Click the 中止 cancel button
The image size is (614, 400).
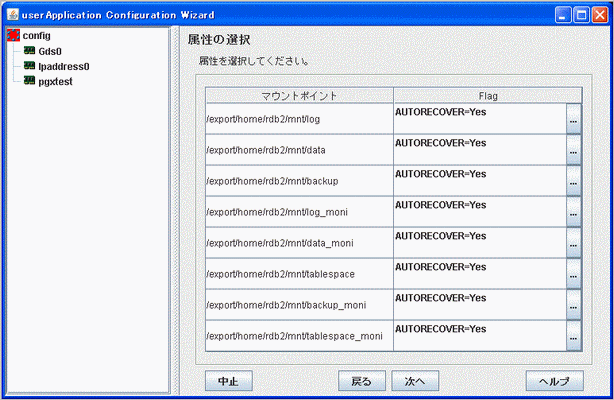point(229,381)
